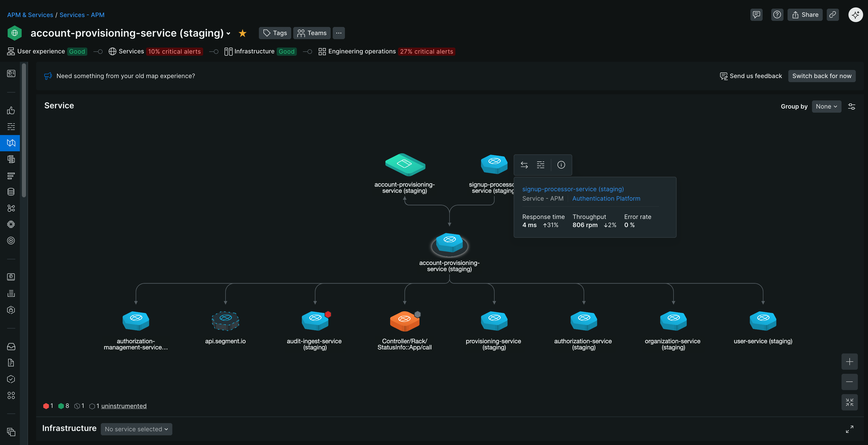Copy permalink with the link icon
The height and width of the screenshot is (445, 868).
(x=833, y=15)
